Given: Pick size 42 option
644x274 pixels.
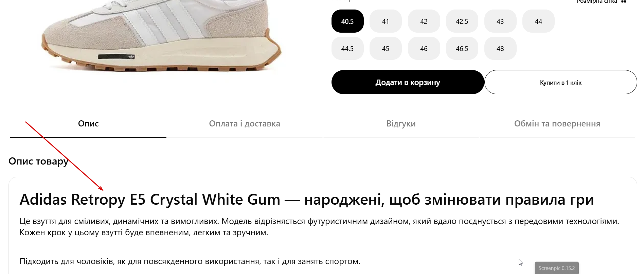Looking at the screenshot, I should [x=424, y=21].
